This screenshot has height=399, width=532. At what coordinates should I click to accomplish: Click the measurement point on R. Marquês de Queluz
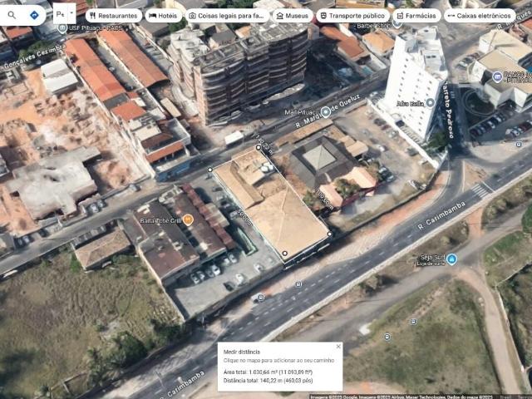(259, 147)
